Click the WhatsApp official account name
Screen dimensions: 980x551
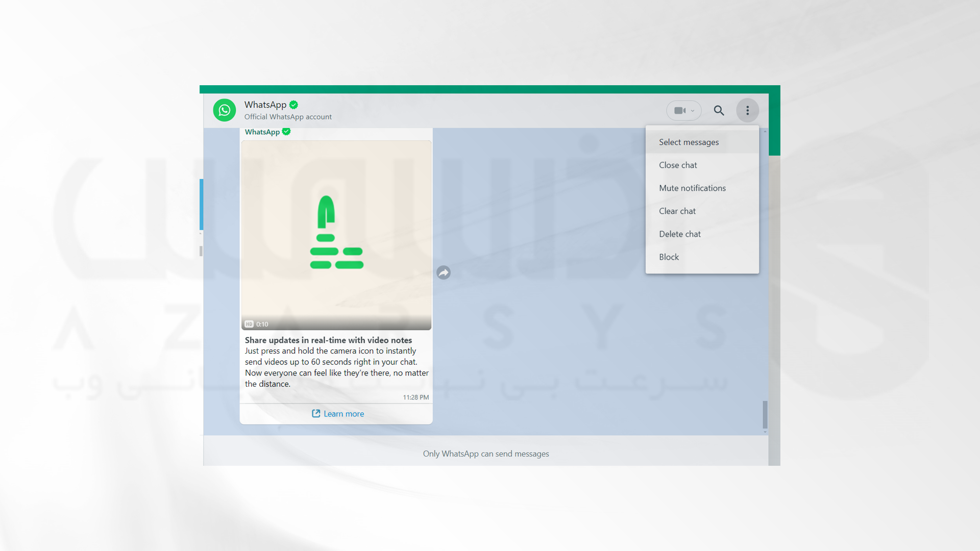(x=267, y=104)
